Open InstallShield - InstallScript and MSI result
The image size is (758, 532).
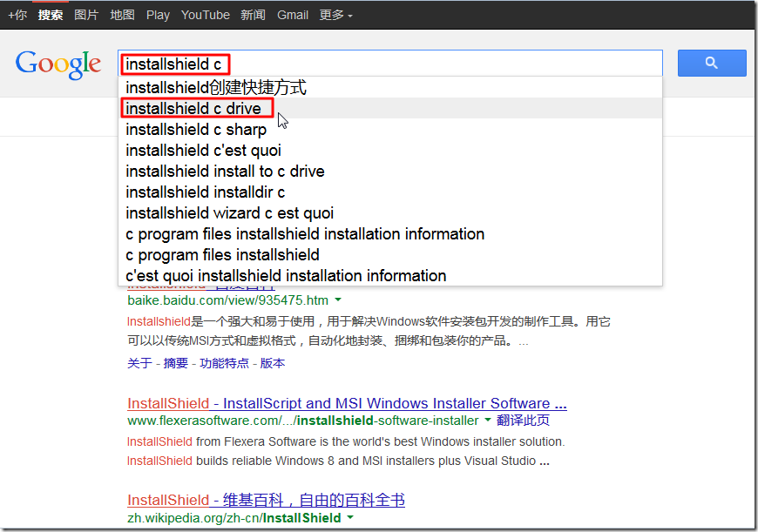click(347, 403)
